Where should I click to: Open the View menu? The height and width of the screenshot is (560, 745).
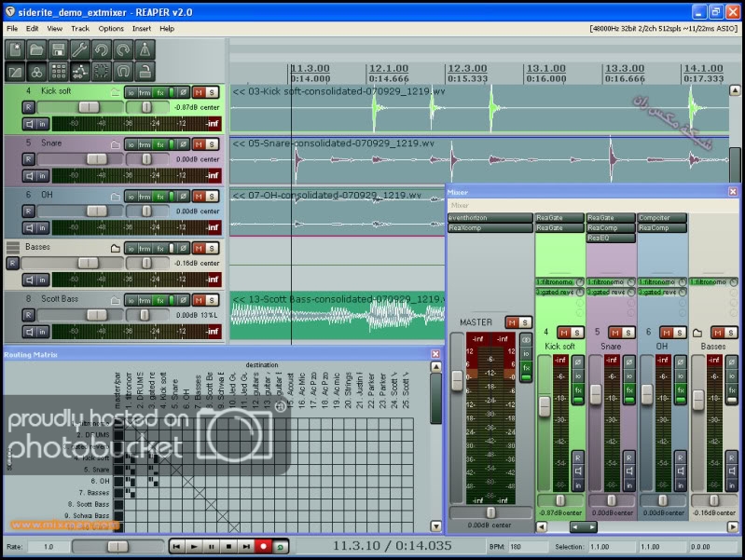[55, 29]
